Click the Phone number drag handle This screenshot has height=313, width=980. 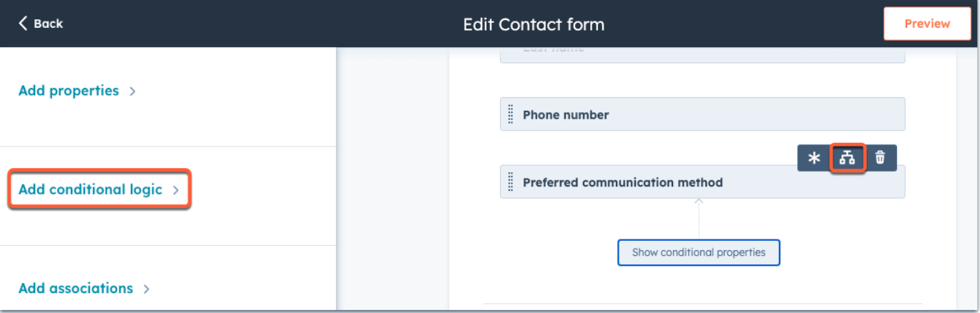tap(511, 114)
